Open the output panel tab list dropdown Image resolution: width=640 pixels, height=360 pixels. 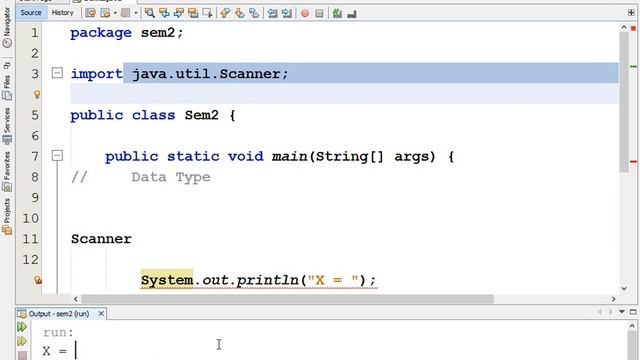coord(622,312)
